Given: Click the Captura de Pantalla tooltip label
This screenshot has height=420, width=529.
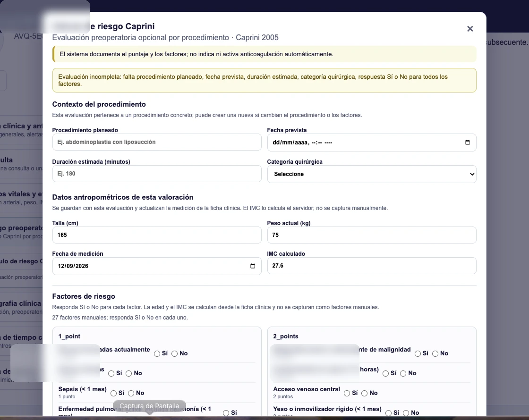Looking at the screenshot, I should click(x=149, y=406).
